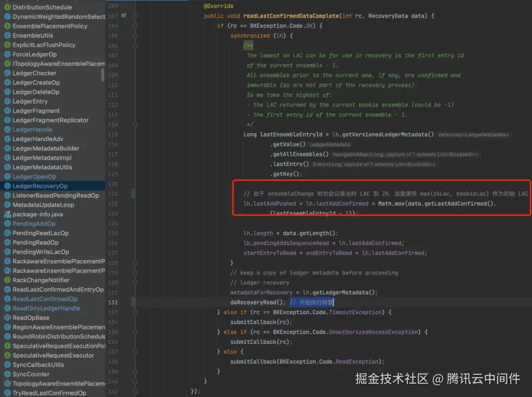Image resolution: width=532 pixels, height=397 pixels.
Task: Open SyncCallbackUtils class
Action: [x=38, y=365]
